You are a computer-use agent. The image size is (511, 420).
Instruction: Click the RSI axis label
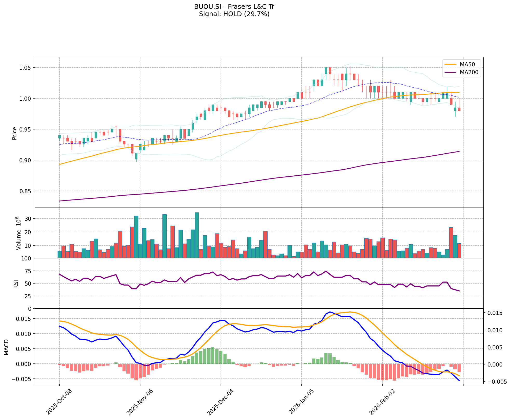coord(16,284)
